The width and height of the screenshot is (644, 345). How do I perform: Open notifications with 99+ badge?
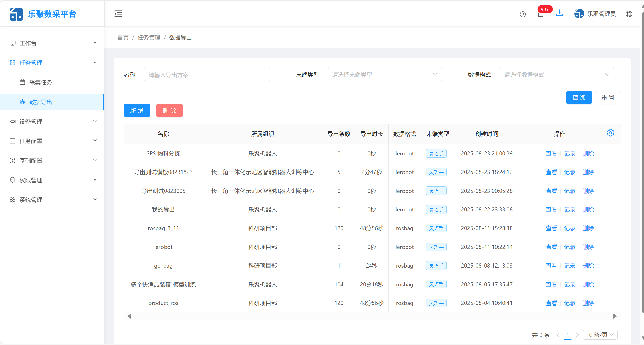pos(540,14)
